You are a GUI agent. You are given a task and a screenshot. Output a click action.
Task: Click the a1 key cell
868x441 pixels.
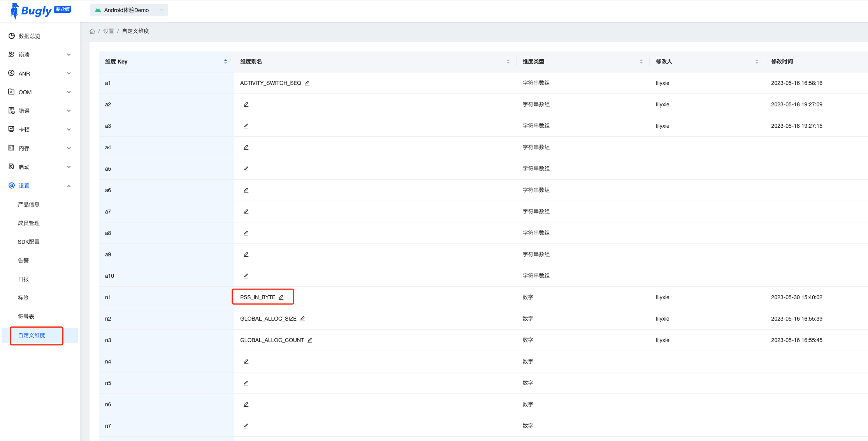[166, 83]
